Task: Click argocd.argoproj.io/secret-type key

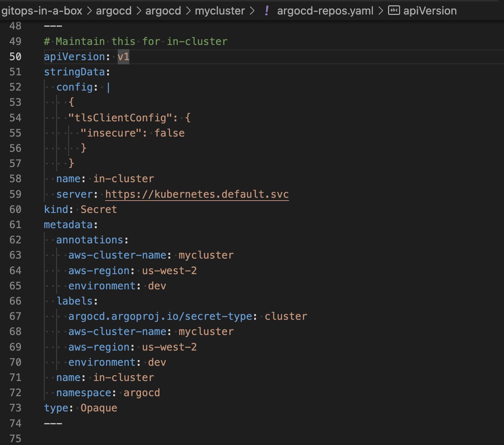Action: [160, 316]
